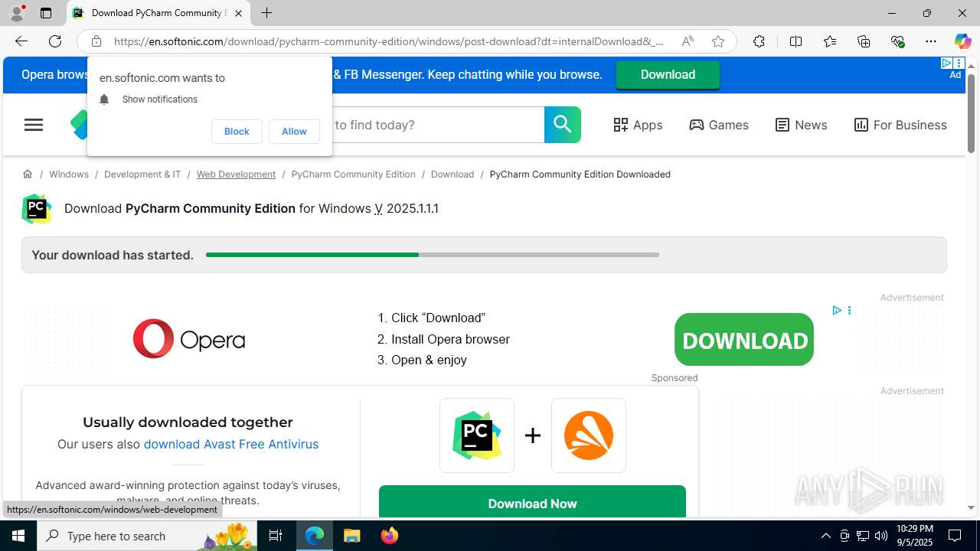This screenshot has height=551, width=980.
Task: Open the Games menu
Action: point(719,125)
